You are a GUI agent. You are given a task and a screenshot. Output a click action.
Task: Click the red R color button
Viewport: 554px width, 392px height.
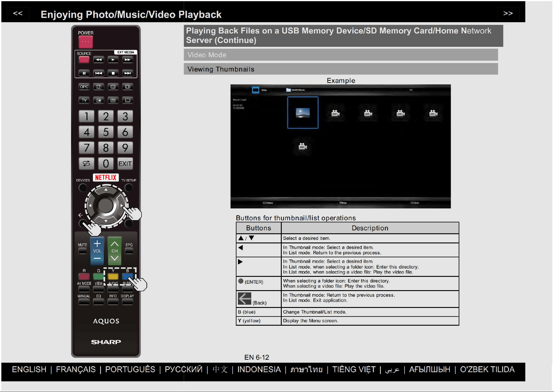click(x=84, y=277)
